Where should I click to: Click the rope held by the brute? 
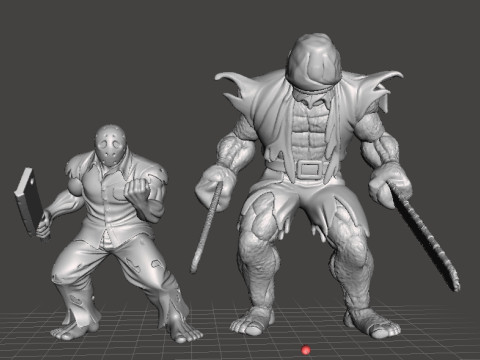207,228
